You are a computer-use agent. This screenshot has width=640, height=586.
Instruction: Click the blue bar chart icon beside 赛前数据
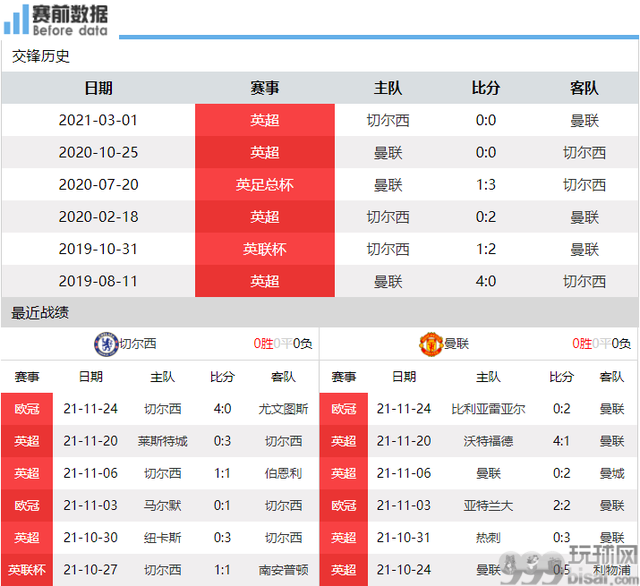tap(16, 20)
